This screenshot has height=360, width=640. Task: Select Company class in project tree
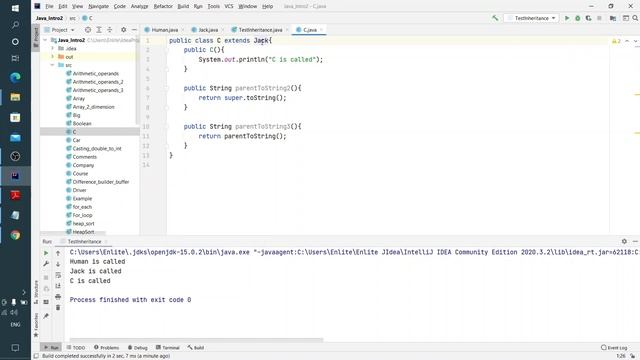pos(83,165)
